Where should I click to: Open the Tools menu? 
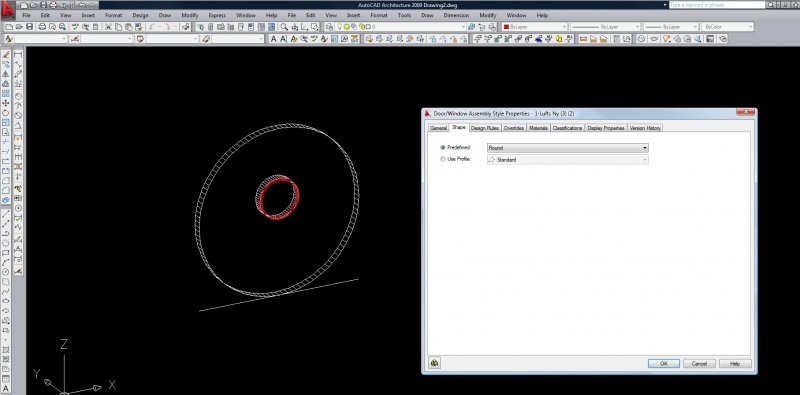pos(405,15)
